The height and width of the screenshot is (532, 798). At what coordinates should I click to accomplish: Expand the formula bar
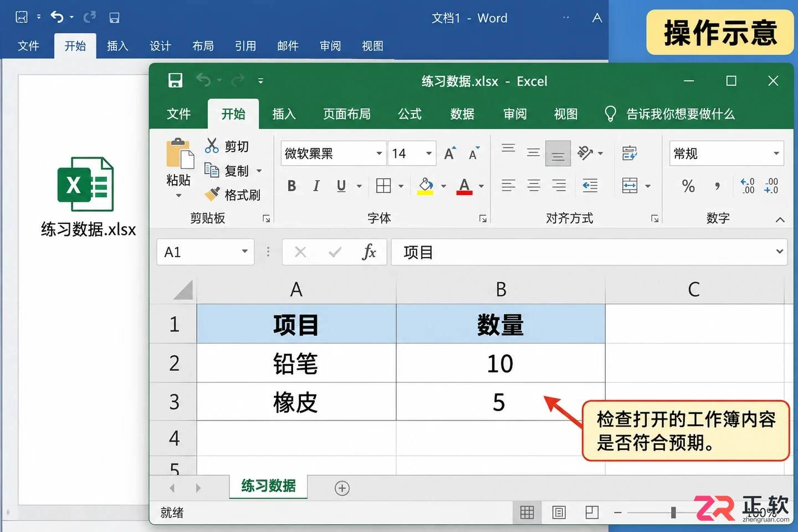click(x=780, y=252)
